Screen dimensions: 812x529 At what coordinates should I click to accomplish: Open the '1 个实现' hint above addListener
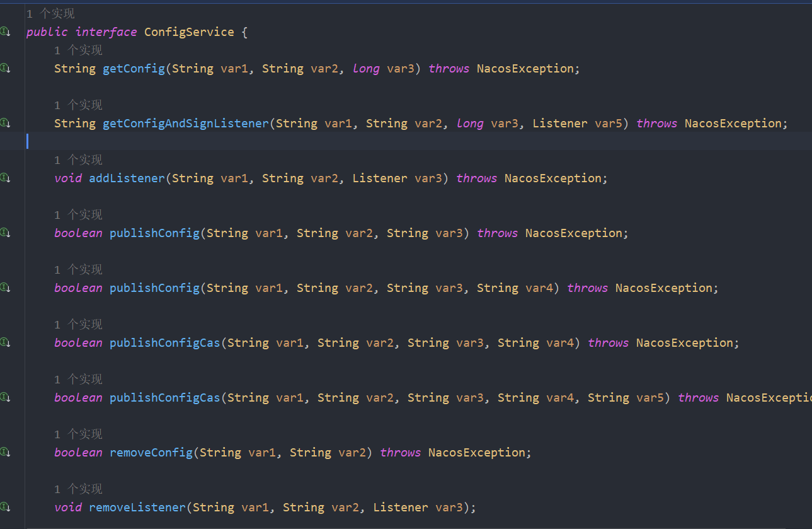point(78,160)
